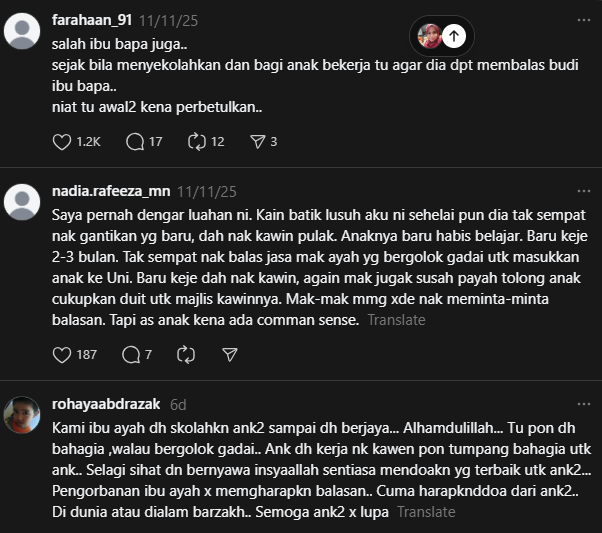Like nadia.rafeeza_mn's comment

coord(62,354)
